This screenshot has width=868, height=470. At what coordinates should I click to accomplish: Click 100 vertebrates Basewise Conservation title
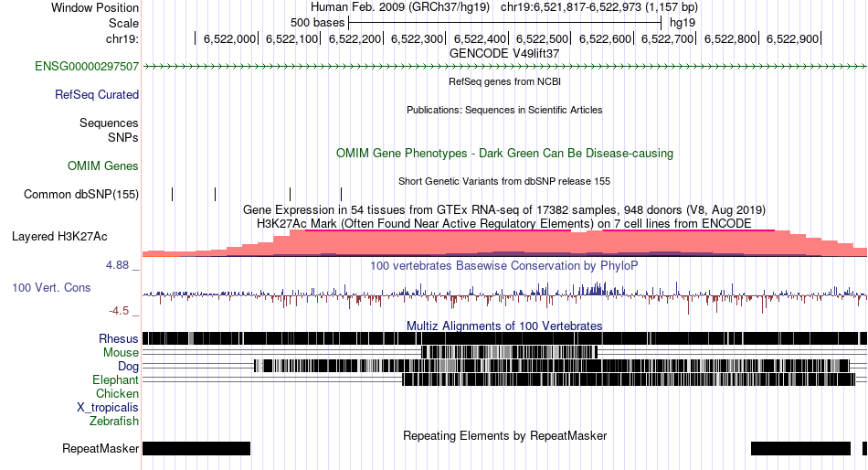(x=504, y=265)
